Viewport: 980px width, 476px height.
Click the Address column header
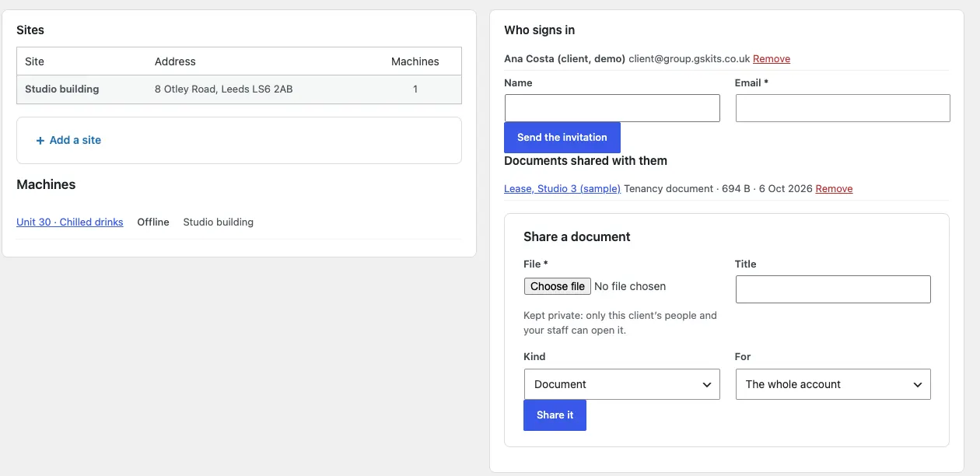point(175,61)
